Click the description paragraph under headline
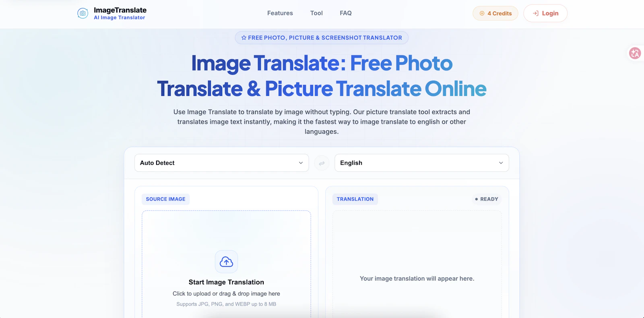644x318 pixels. [x=322, y=122]
